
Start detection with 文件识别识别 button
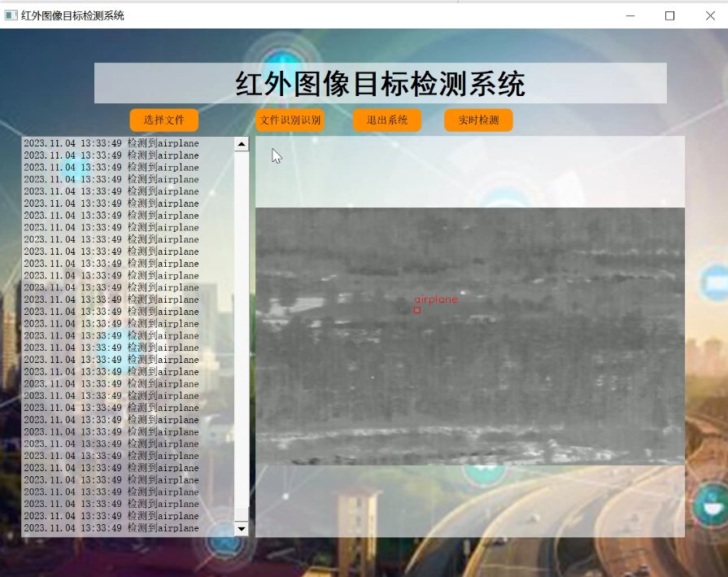pyautogui.click(x=290, y=120)
